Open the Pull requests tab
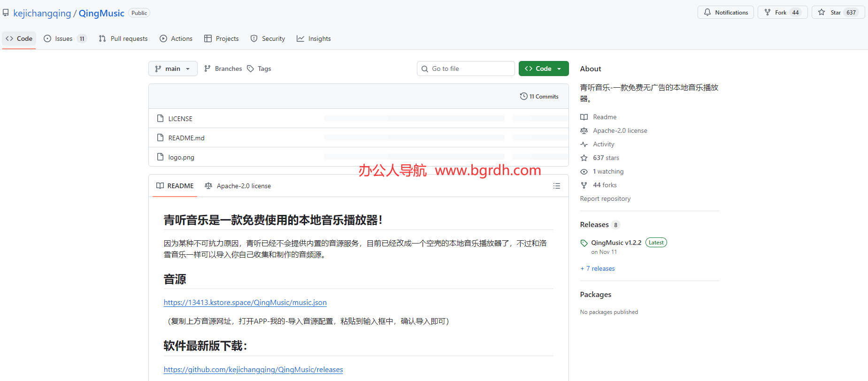Viewport: 868px width, 381px height. 123,38
